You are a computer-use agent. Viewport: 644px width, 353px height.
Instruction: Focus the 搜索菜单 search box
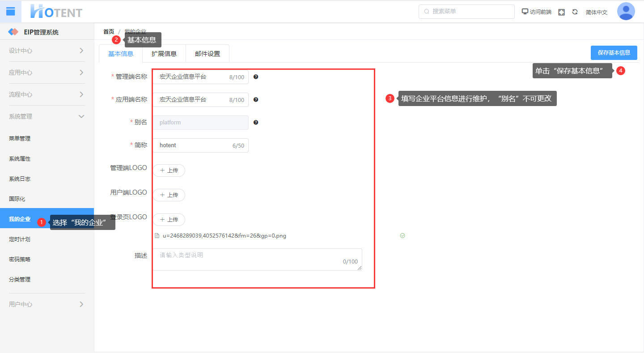tap(466, 12)
